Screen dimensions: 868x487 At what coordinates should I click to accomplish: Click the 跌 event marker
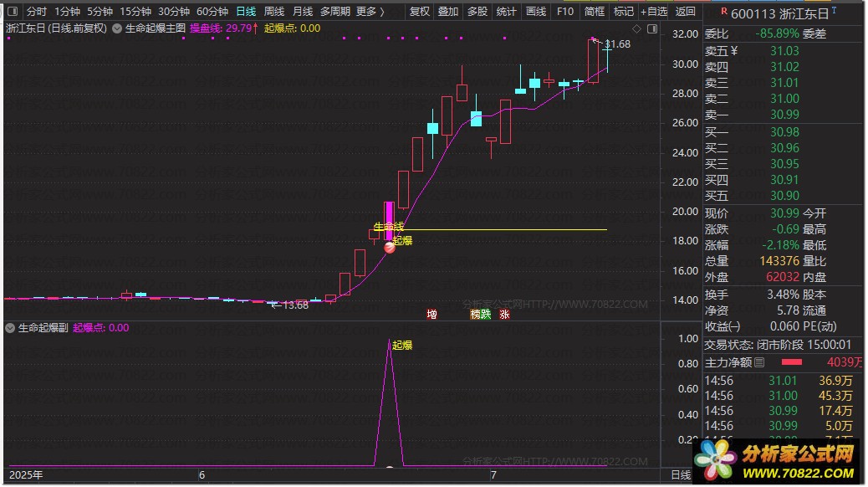click(x=486, y=314)
